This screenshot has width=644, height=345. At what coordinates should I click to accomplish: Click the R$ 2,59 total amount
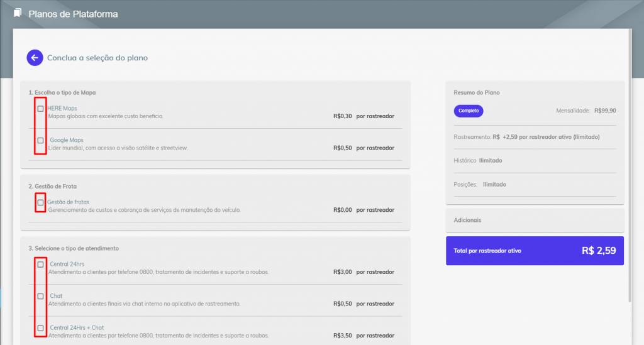pyautogui.click(x=599, y=251)
